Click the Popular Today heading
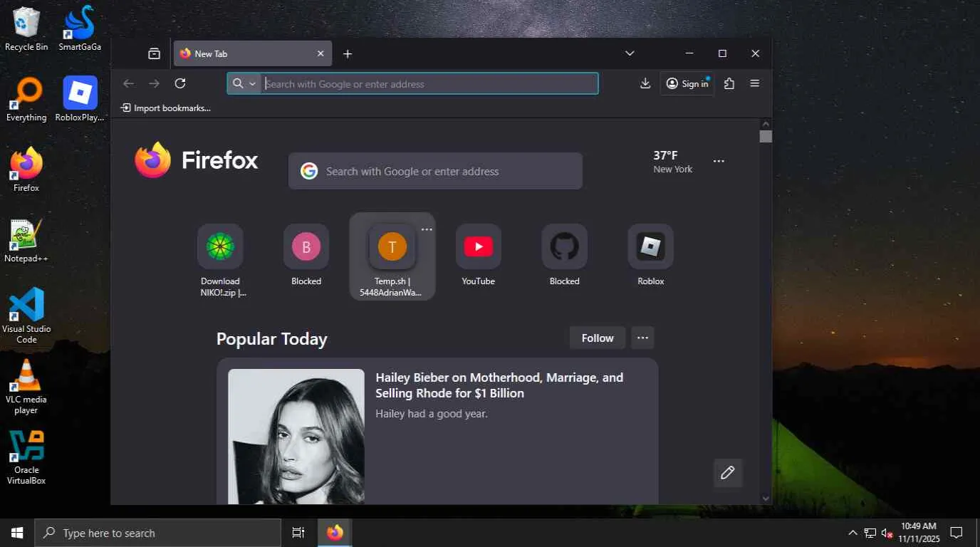This screenshot has width=980, height=547. click(x=271, y=339)
